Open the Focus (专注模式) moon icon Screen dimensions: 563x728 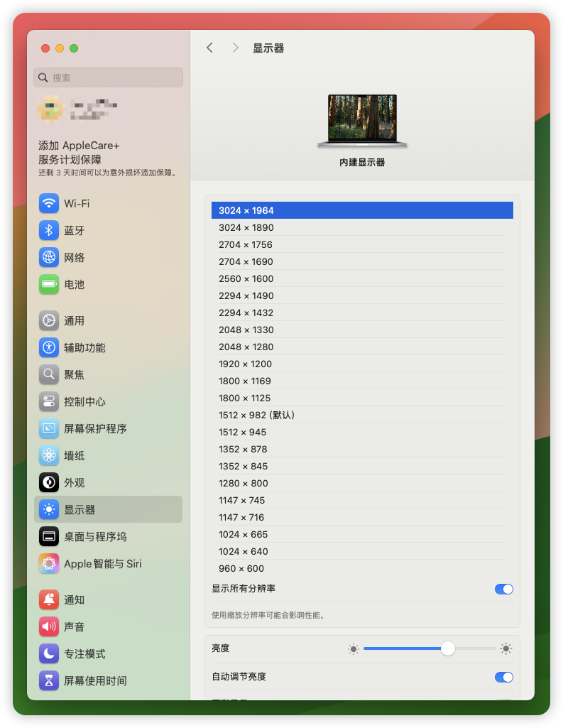pyautogui.click(x=49, y=654)
